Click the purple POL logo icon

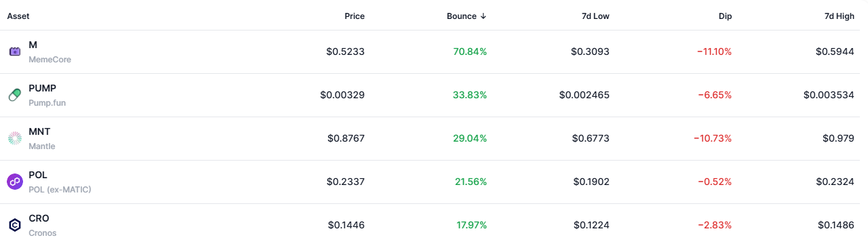click(15, 182)
